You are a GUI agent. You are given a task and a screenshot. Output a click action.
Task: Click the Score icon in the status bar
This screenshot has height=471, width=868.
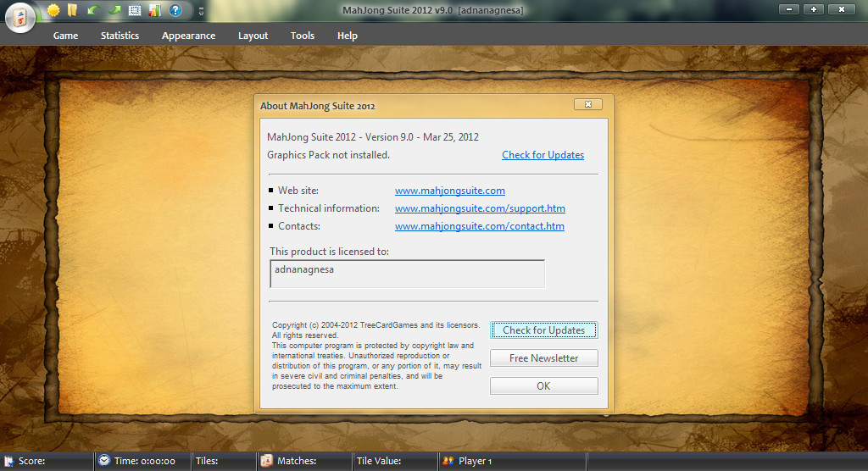(x=8, y=461)
